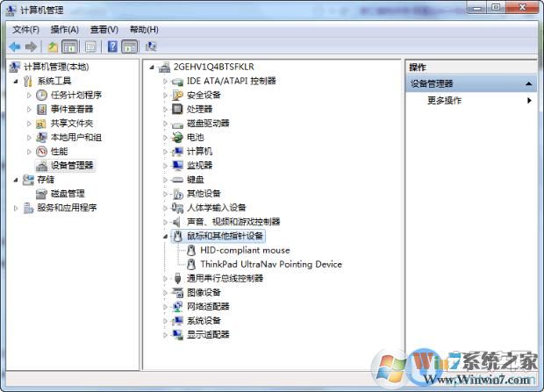Click the 设备管理器 actions pane header

(x=471, y=83)
